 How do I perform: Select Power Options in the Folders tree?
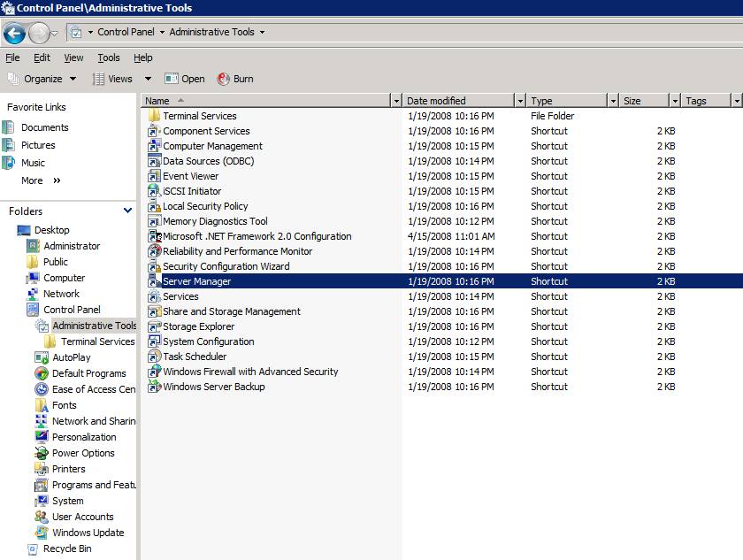pos(83,453)
